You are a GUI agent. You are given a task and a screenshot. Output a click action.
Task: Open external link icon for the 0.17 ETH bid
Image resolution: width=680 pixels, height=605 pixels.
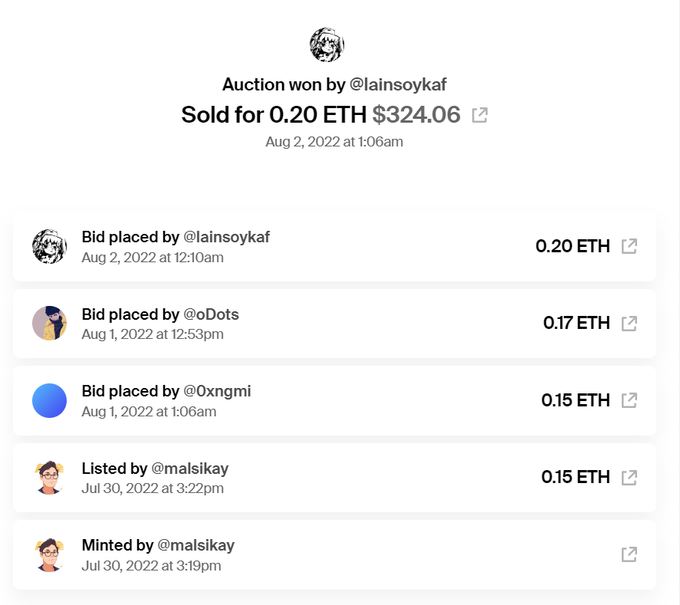pos(629,323)
